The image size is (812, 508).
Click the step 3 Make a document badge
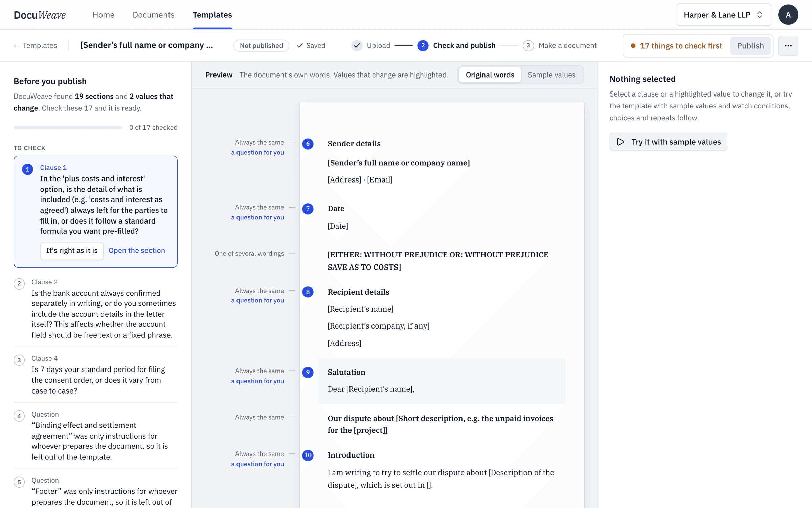tap(528, 45)
